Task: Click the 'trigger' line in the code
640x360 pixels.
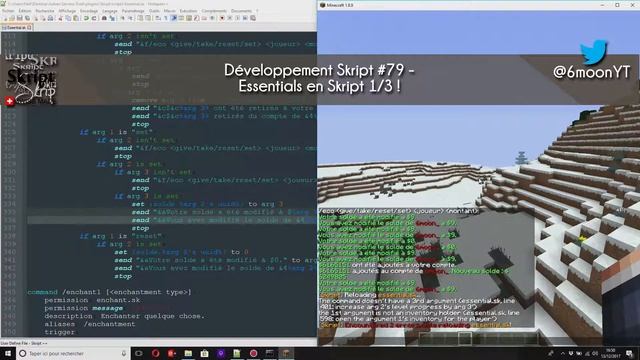Action: coord(60,332)
